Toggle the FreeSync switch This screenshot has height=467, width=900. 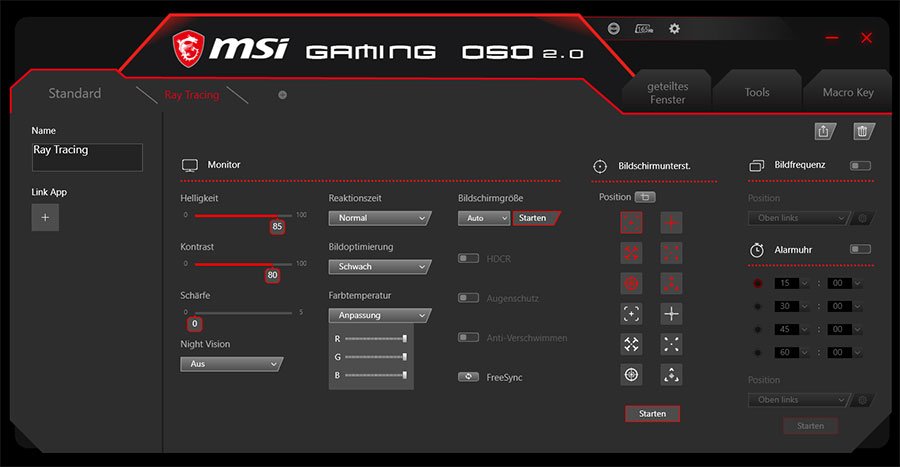(x=468, y=377)
